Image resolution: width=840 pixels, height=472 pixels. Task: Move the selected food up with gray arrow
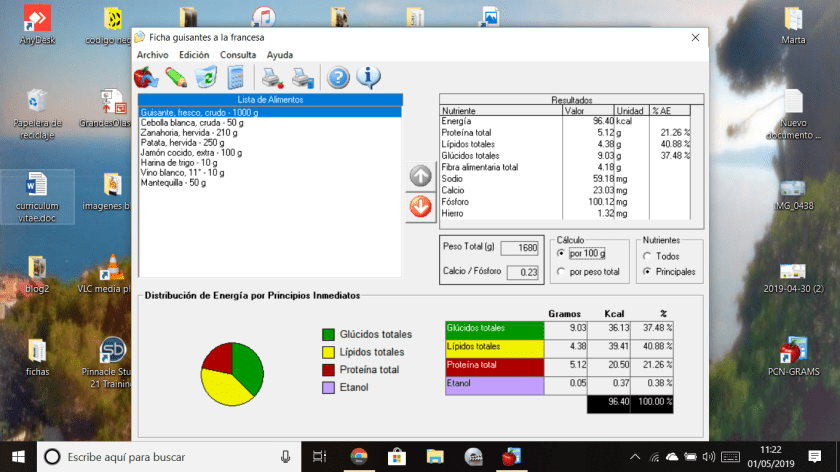(x=420, y=176)
